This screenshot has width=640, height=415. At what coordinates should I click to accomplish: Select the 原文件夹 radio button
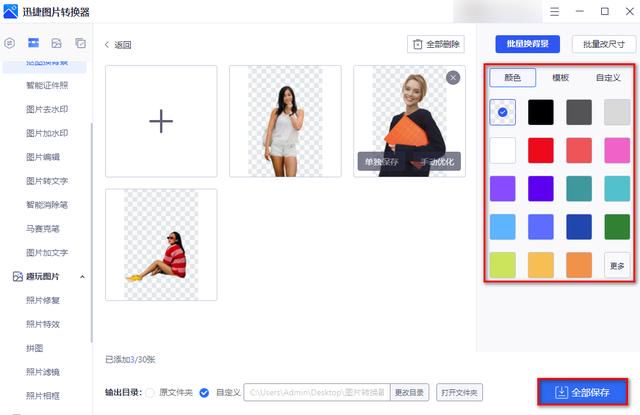(x=150, y=393)
